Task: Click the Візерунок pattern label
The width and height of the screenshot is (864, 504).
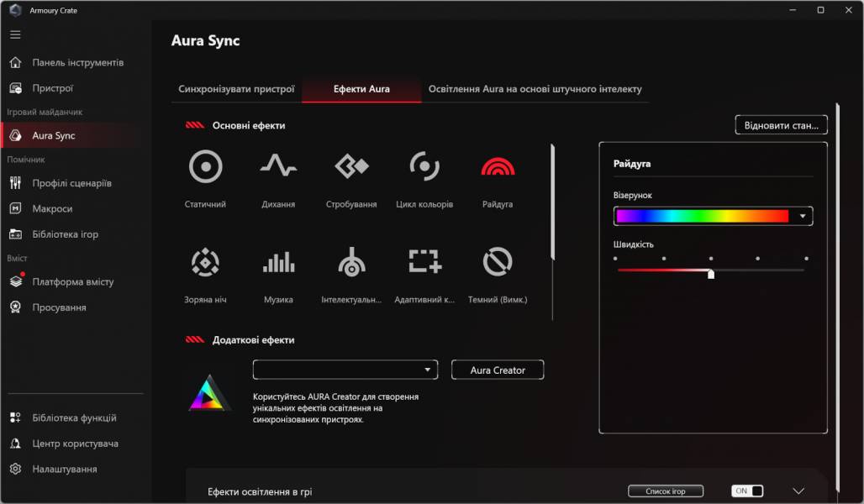Action: click(633, 195)
